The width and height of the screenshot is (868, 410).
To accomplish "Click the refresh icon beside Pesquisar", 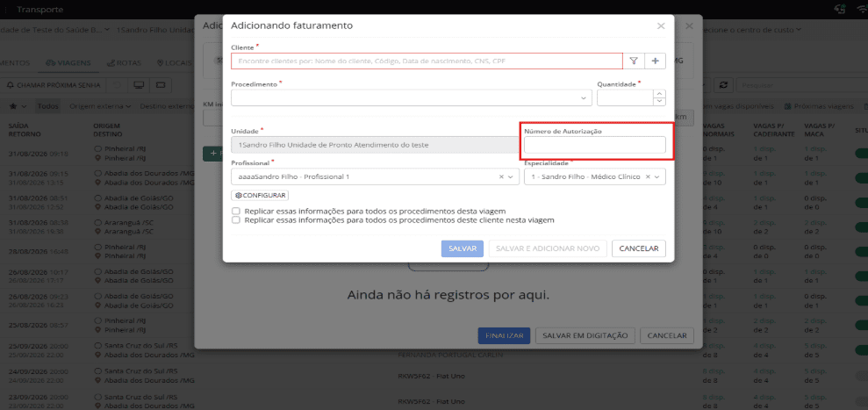I will (723, 85).
